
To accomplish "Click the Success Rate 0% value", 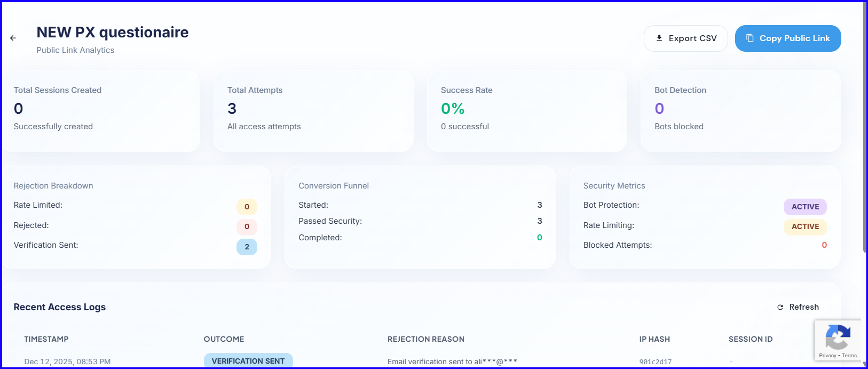I will click(453, 108).
